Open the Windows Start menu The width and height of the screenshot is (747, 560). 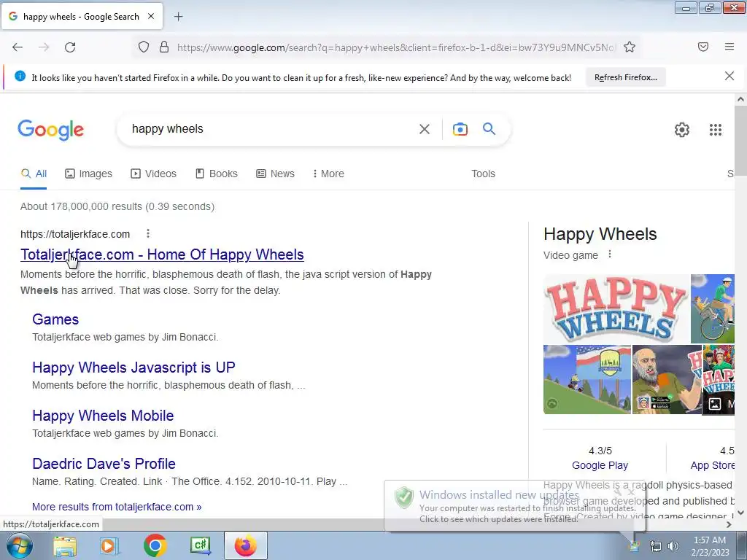click(19, 545)
